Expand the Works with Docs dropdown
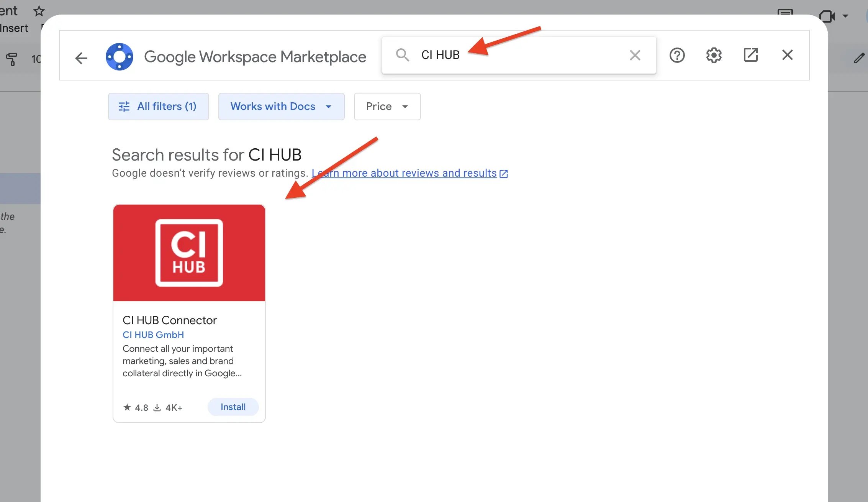 click(x=281, y=107)
